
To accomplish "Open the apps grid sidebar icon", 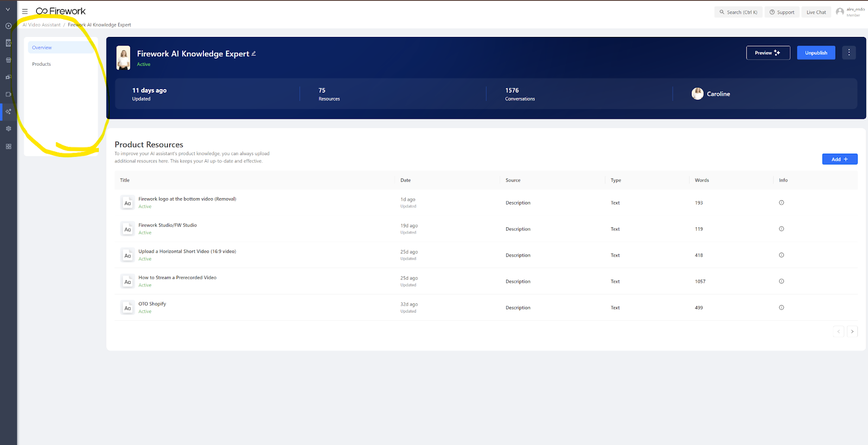I will point(8,147).
